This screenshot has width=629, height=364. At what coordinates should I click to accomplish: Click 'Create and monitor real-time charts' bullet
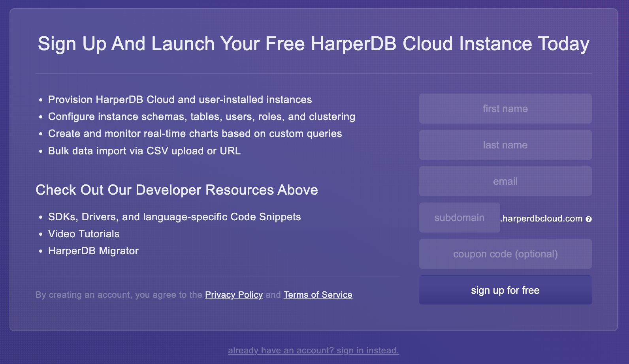(x=195, y=133)
